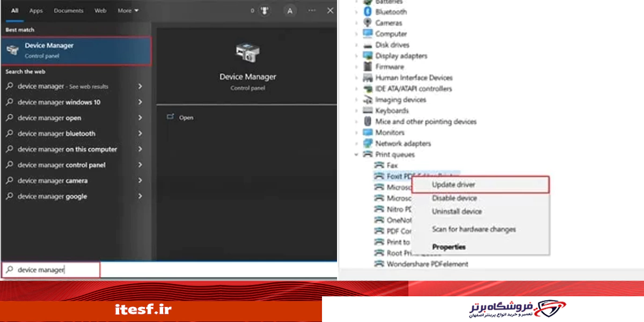This screenshot has height=322, width=644.
Task: Click the Cameras device icon
Action: click(367, 23)
